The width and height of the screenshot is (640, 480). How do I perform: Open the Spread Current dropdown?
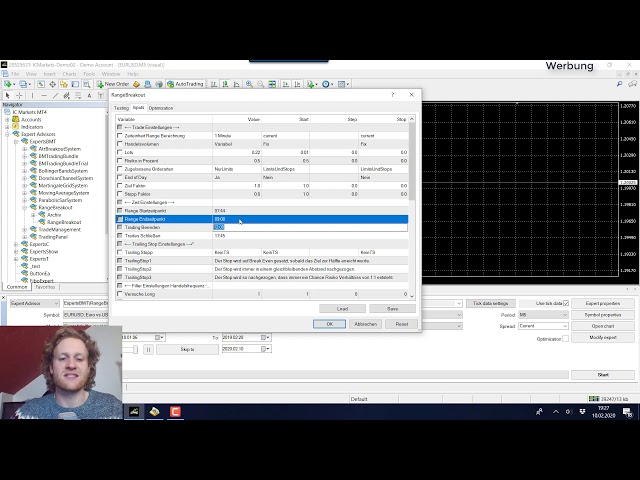click(x=542, y=326)
